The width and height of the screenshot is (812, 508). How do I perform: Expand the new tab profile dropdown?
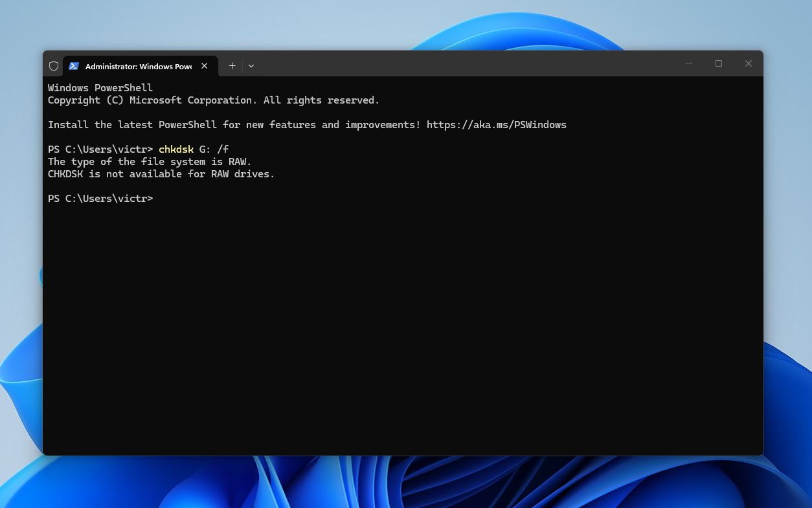(x=251, y=66)
